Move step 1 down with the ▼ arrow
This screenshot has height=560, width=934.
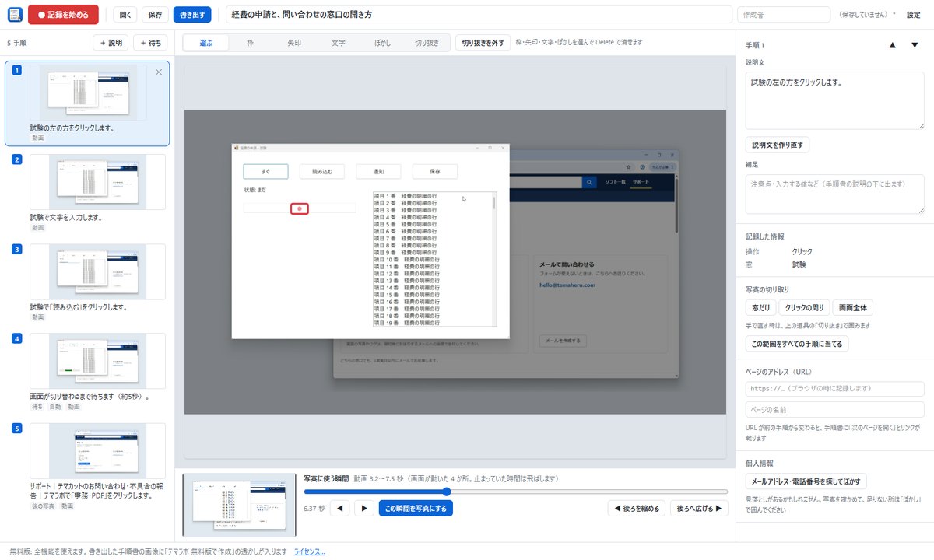915,45
